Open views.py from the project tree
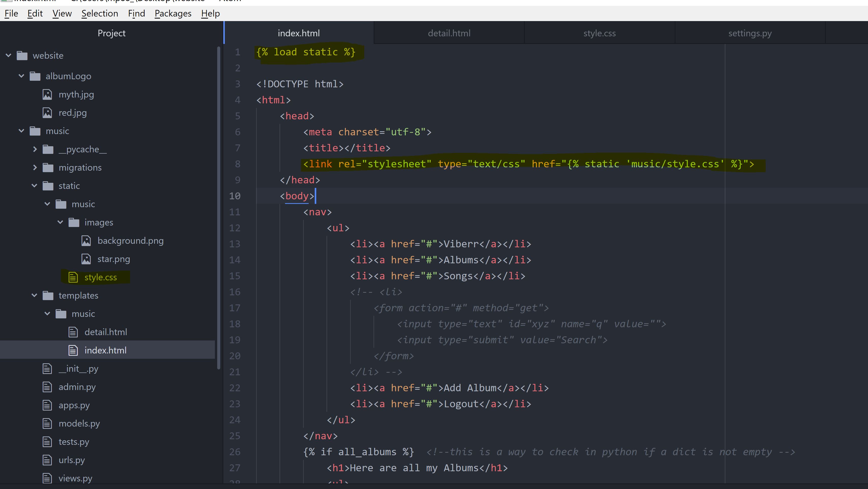Screen dimensions: 868x489 (75, 478)
